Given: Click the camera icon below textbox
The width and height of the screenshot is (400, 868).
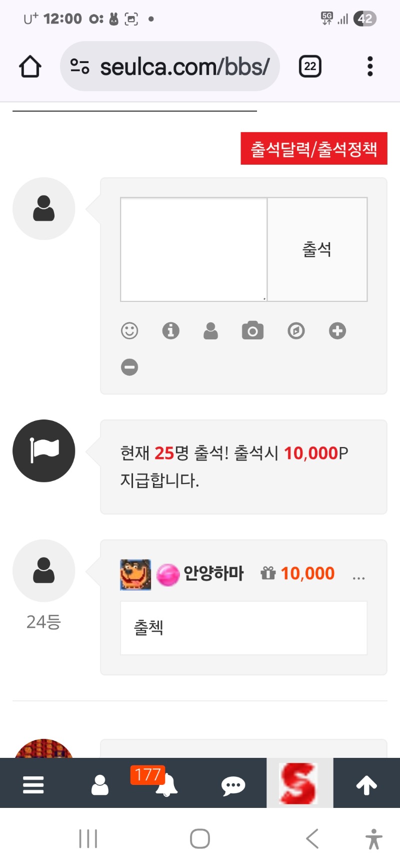Looking at the screenshot, I should point(252,331).
